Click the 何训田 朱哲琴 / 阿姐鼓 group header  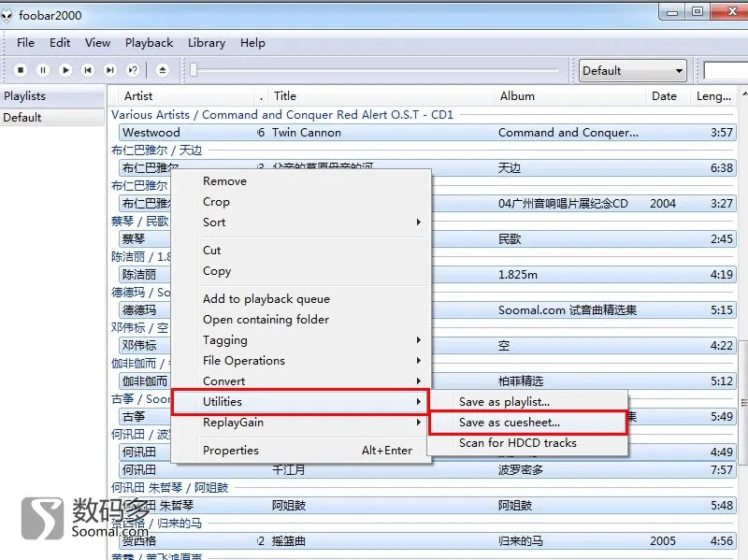point(170,487)
